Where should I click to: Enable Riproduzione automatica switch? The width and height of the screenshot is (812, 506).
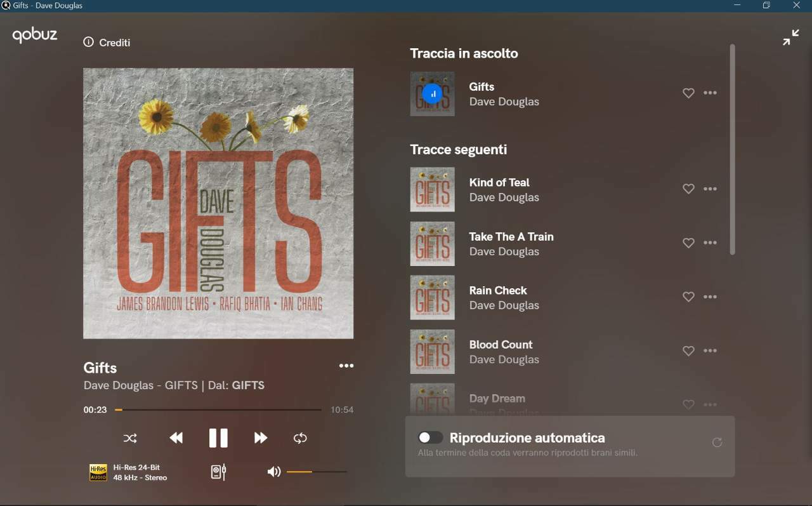430,437
